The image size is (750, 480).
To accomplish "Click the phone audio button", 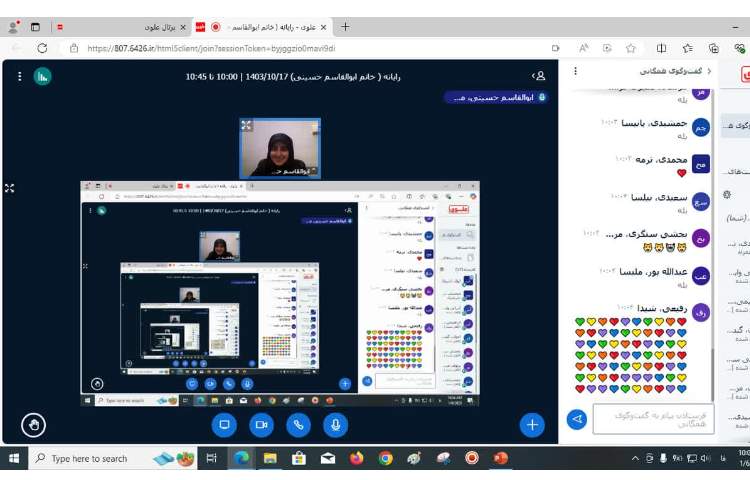I will click(x=298, y=424).
